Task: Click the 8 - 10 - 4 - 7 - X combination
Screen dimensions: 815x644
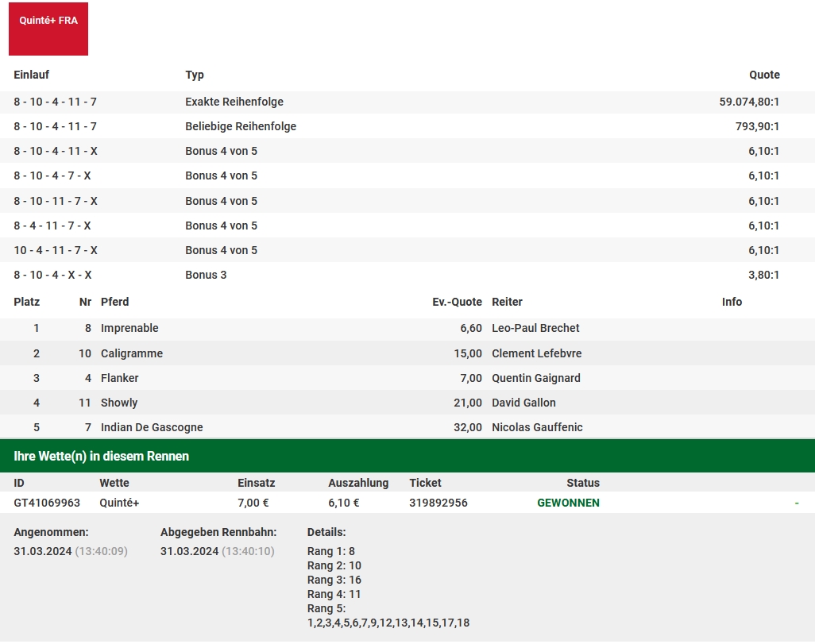Action: click(52, 175)
